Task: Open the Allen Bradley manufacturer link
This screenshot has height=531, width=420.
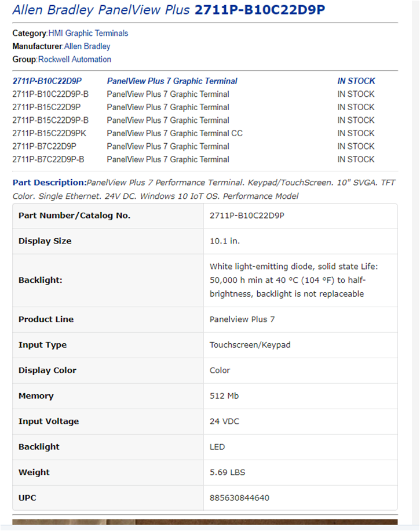Action: coord(87,46)
